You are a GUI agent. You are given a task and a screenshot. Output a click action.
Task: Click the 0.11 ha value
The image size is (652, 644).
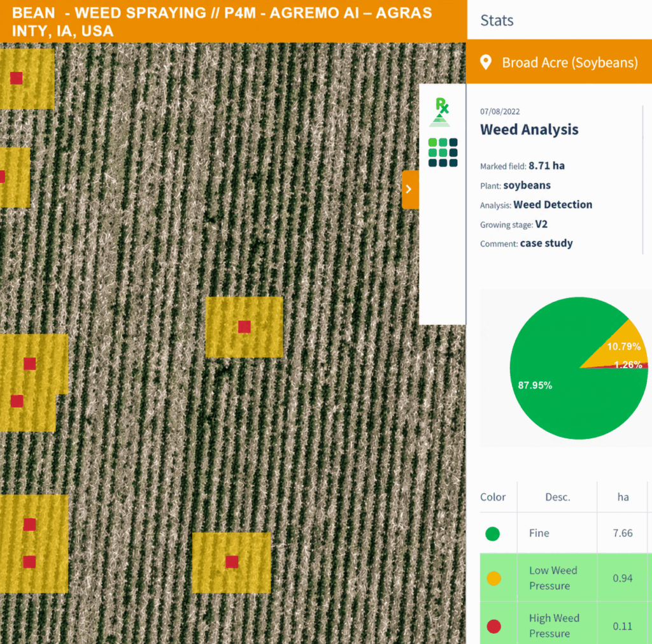623,626
